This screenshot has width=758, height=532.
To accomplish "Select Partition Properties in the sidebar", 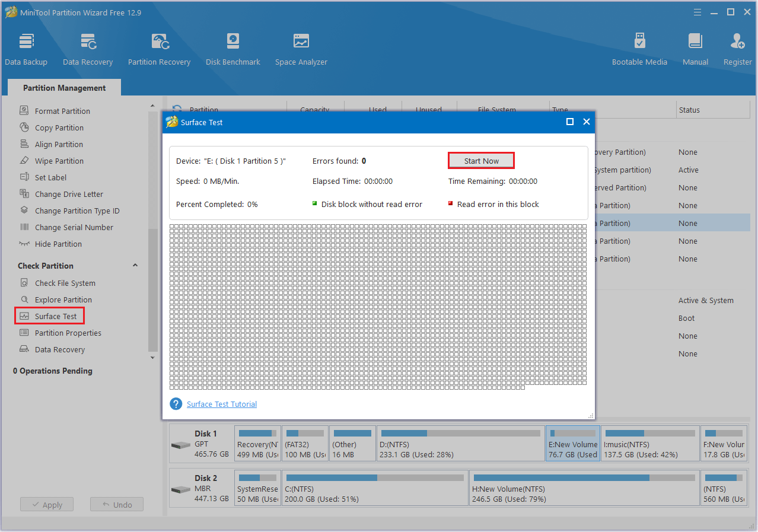I will pyautogui.click(x=68, y=333).
